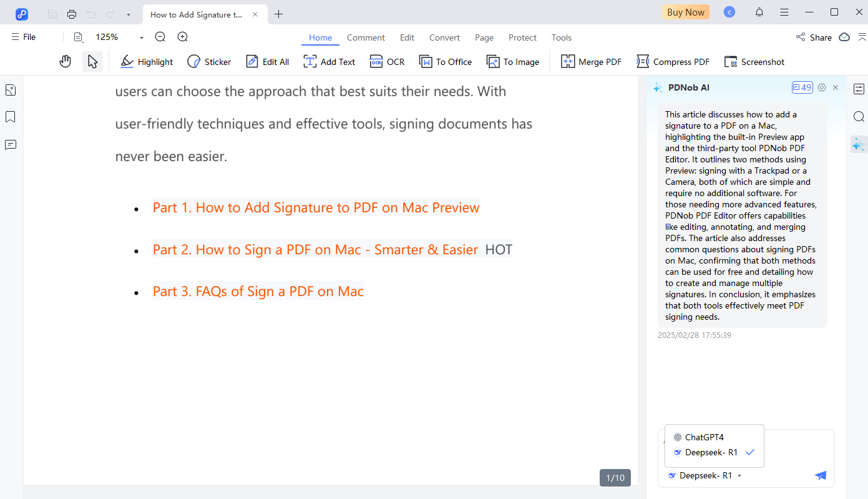This screenshot has height=499, width=868.
Task: Take a Screenshot with toolbar tool
Action: pos(754,62)
